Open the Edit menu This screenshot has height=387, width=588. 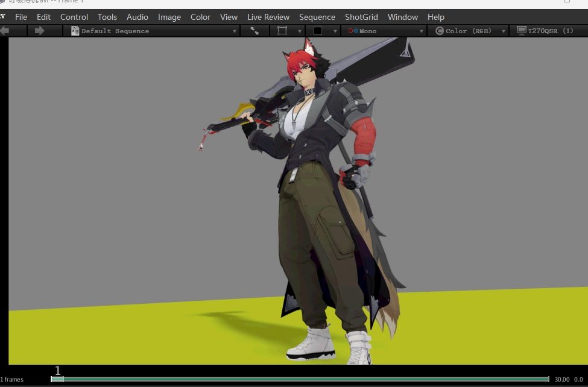tap(43, 17)
